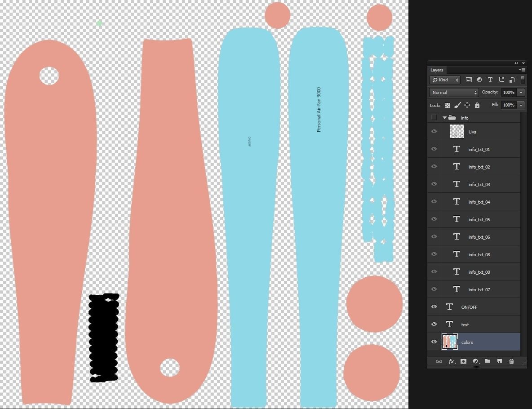Filter layers by smart objects icon
The width and height of the screenshot is (532, 409).
[512, 80]
